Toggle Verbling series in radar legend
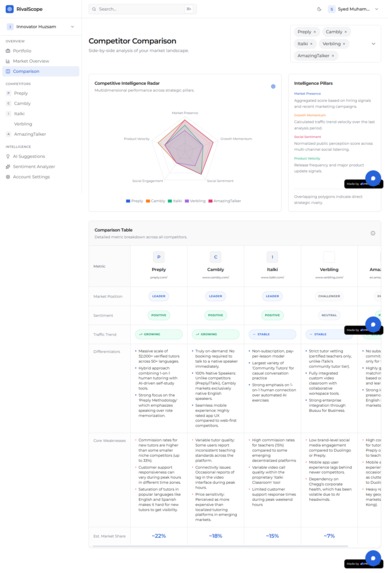This screenshot has height=573, width=388. point(195,201)
